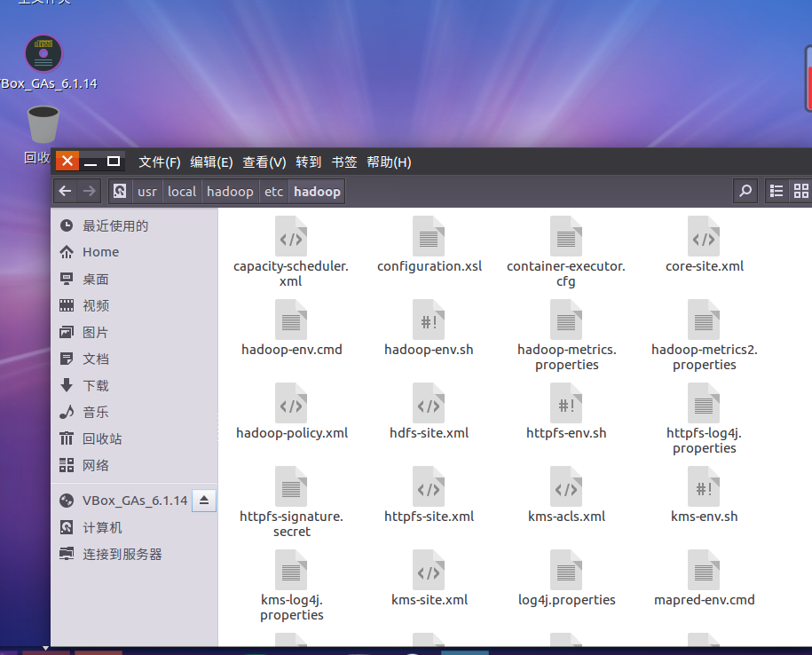Select core-site.xml file icon
Screen dimensions: 812x655
tap(704, 236)
